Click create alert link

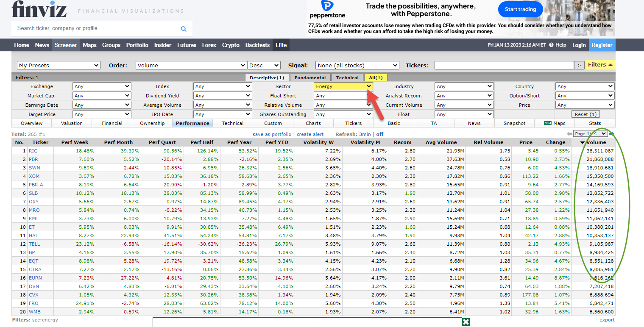pyautogui.click(x=309, y=134)
